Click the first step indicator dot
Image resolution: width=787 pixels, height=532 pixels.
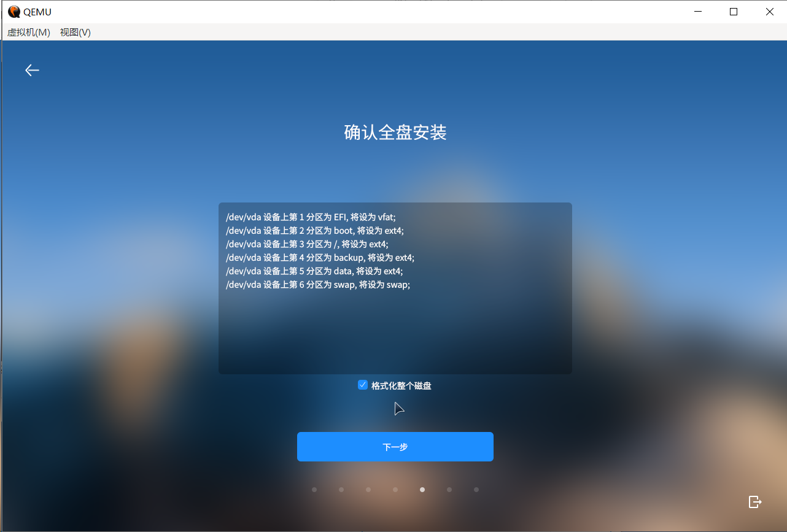click(x=314, y=490)
